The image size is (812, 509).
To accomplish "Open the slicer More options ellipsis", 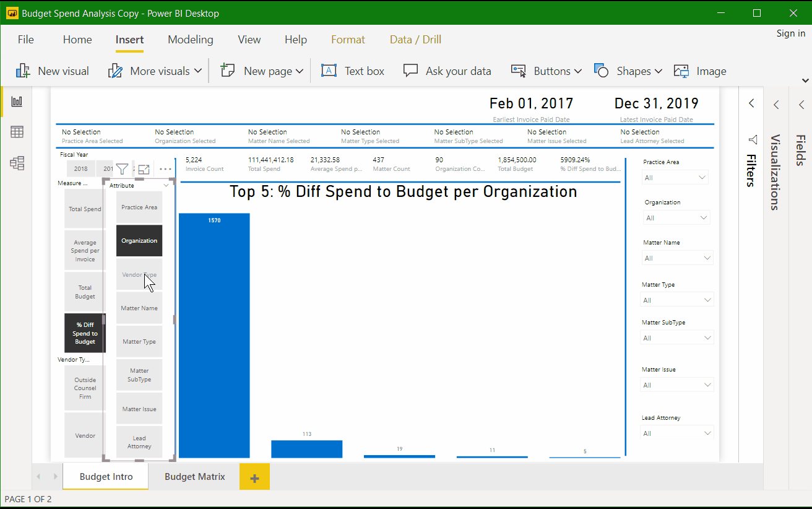I will 165,168.
